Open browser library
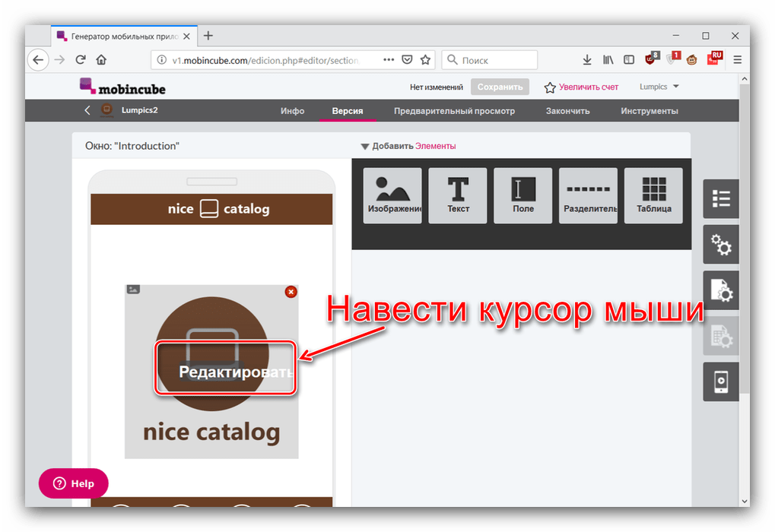The image size is (775, 532). click(608, 60)
